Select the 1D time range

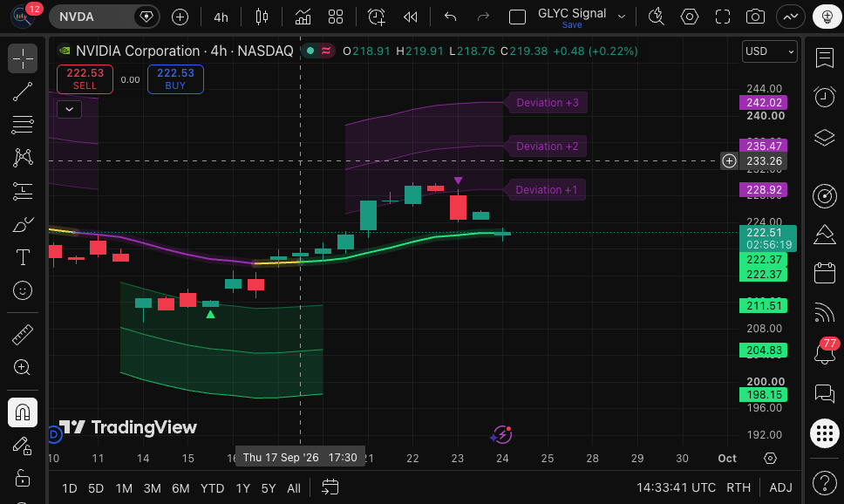coord(70,488)
